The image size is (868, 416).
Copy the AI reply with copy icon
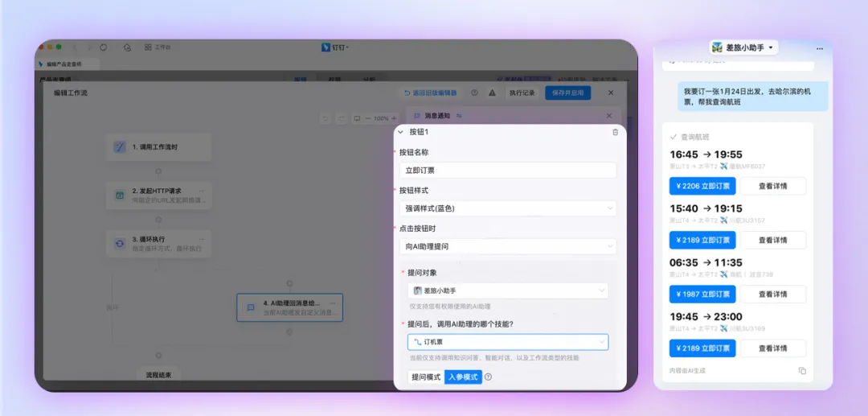click(x=802, y=371)
